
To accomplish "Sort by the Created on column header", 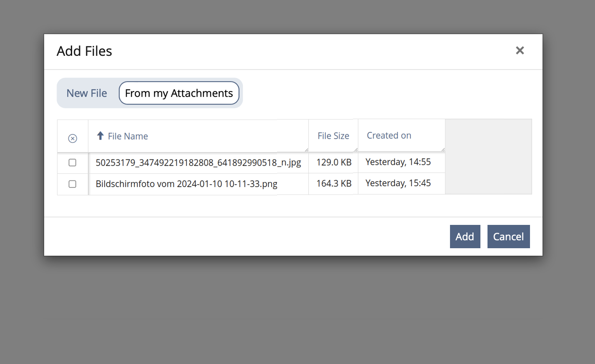I will (x=389, y=135).
